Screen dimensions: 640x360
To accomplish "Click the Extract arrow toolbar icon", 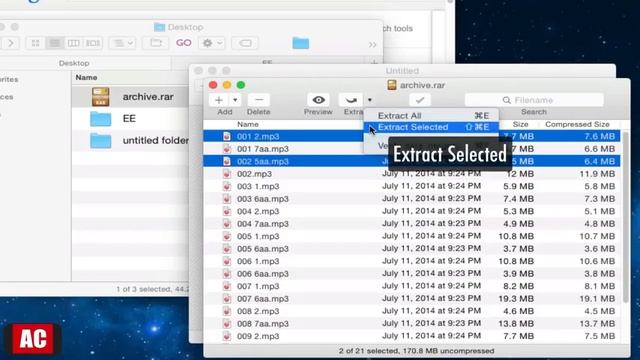I will point(351,100).
